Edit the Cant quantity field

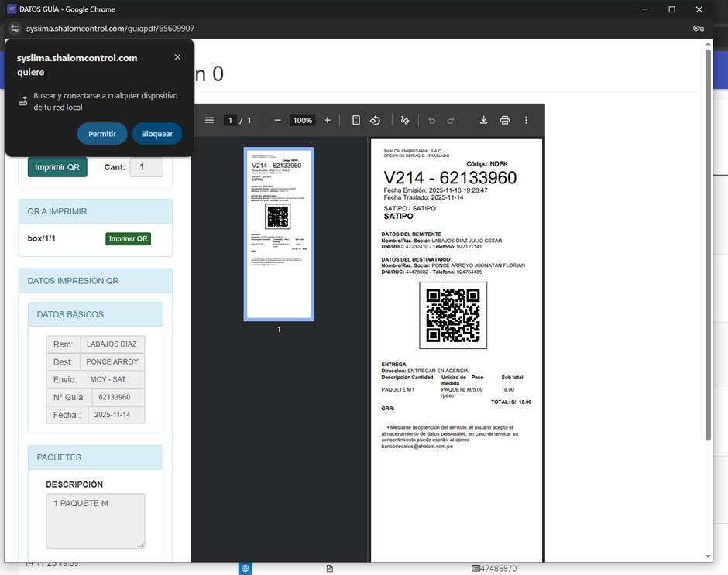[146, 167]
